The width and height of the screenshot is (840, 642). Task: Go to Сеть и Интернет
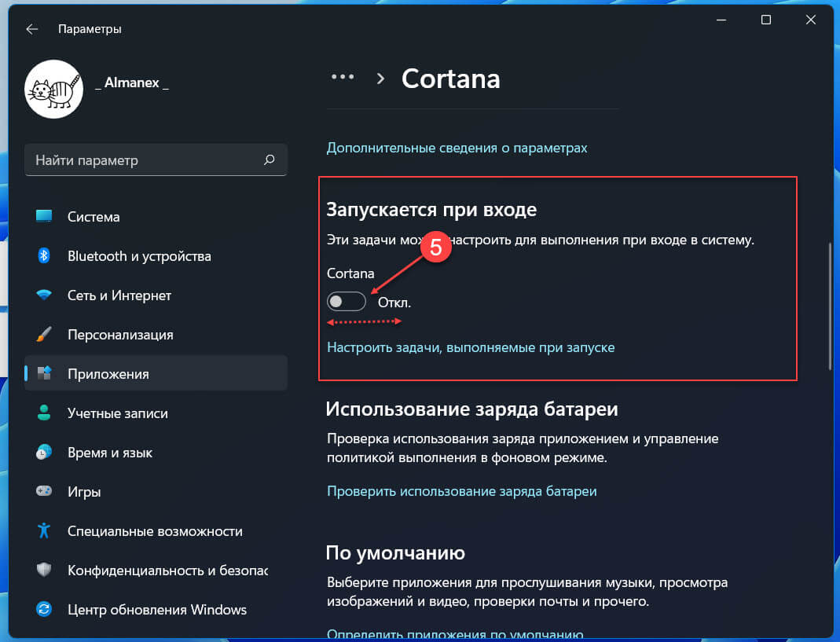pyautogui.click(x=156, y=295)
